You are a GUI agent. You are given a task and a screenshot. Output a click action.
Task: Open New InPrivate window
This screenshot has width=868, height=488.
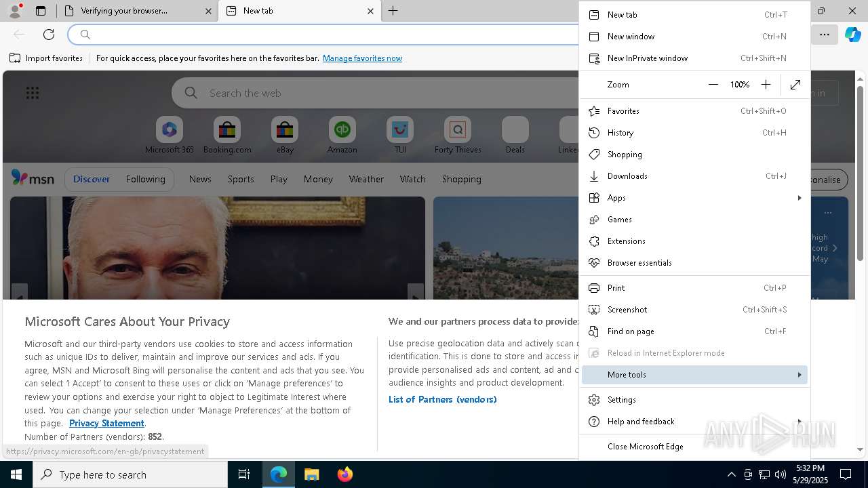tap(694, 58)
